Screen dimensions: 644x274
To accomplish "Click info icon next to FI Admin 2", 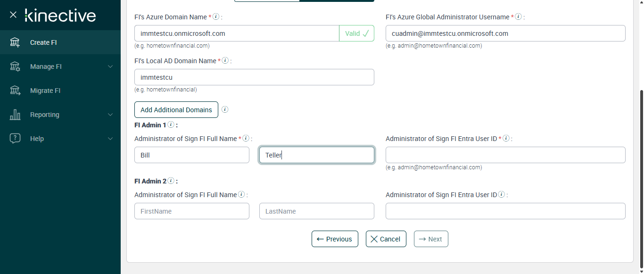I will [x=171, y=181].
